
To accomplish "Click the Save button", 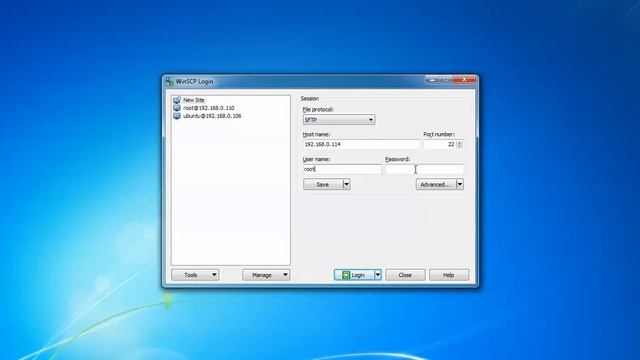I will pos(323,184).
